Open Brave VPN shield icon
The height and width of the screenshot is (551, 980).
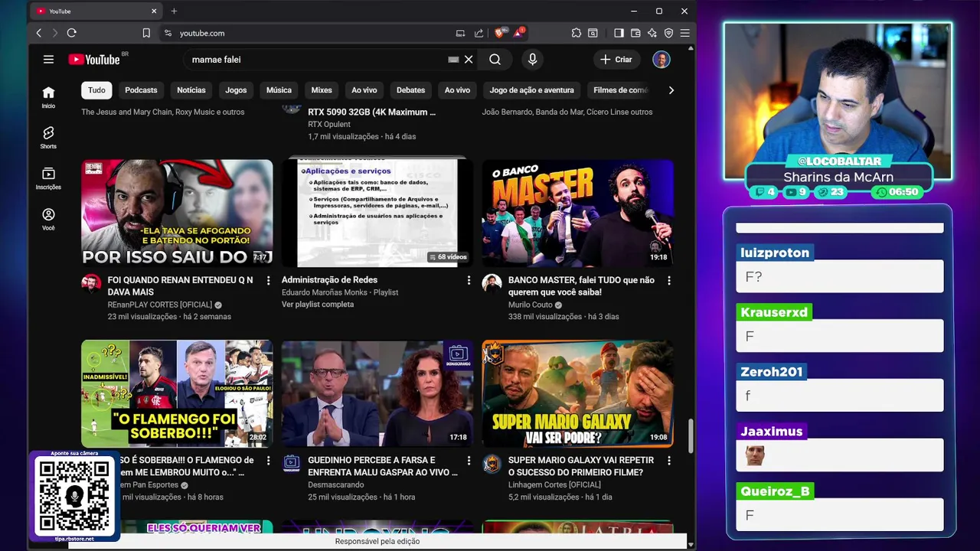point(668,33)
